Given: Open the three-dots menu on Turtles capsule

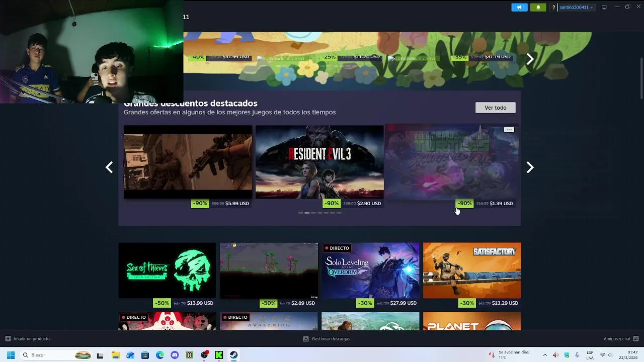Looking at the screenshot, I should tap(509, 130).
